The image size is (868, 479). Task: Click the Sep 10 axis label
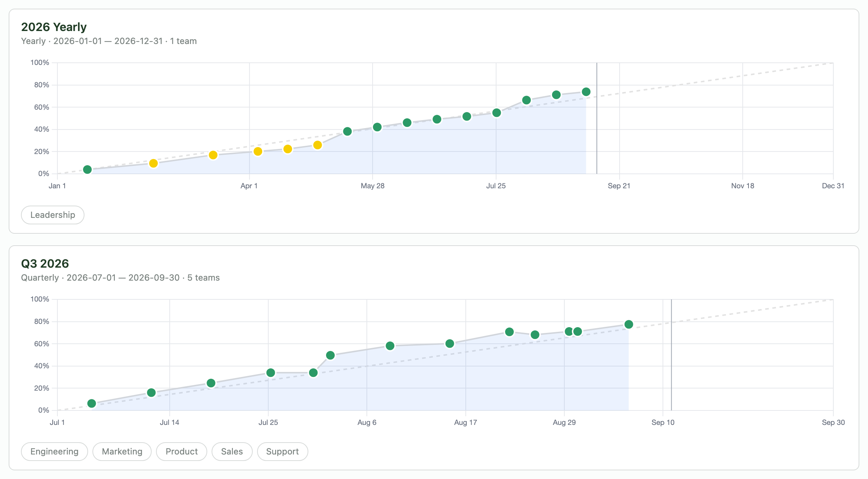point(663,422)
